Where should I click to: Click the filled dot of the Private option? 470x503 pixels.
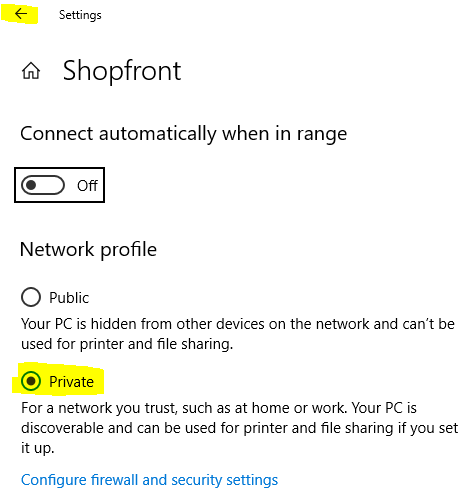coord(31,381)
